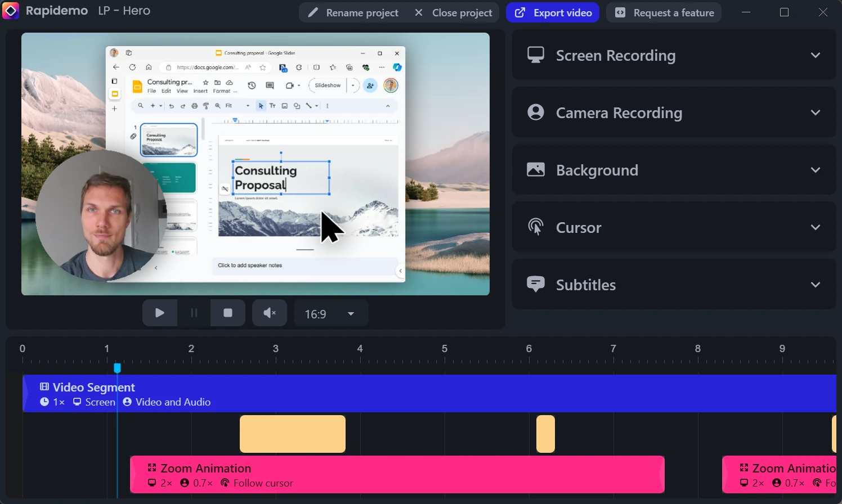Pause the video playback

tap(194, 313)
